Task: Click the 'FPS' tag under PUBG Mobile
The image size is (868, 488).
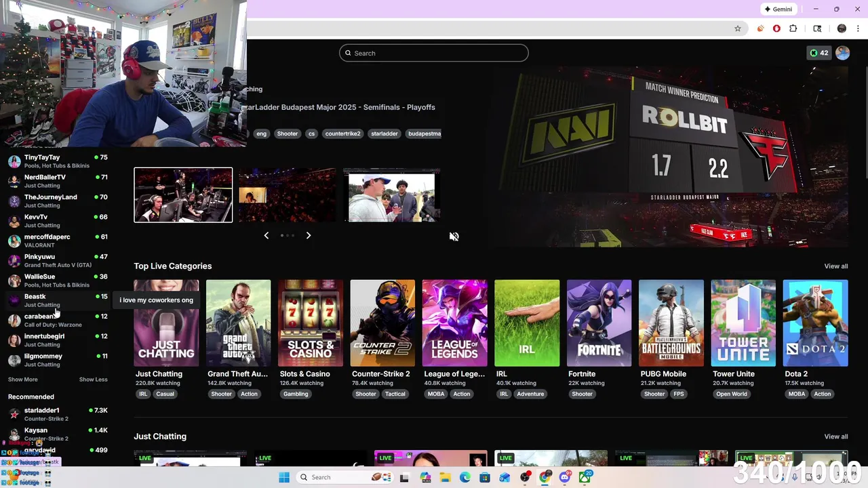Action: coord(679,394)
